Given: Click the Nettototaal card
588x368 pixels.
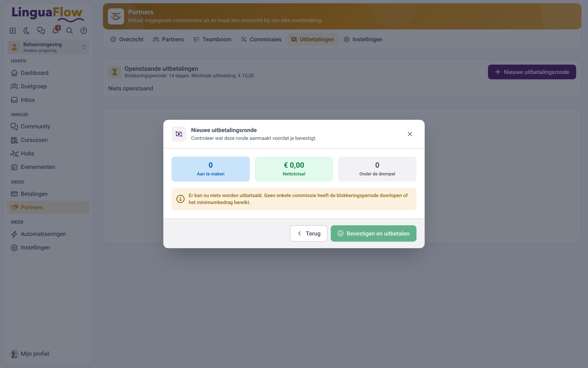Looking at the screenshot, I should (x=294, y=169).
